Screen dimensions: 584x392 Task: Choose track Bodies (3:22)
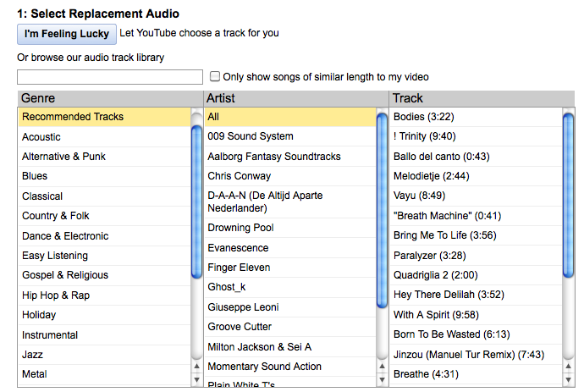425,117
